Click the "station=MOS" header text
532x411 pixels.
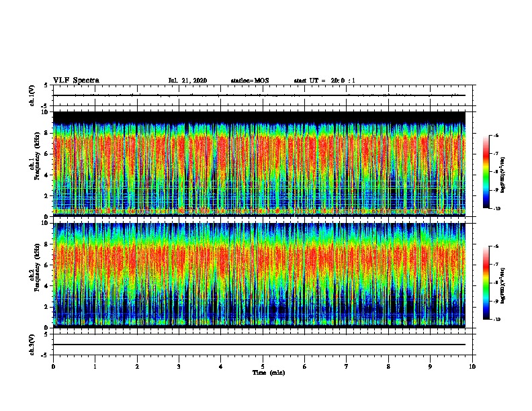click(x=250, y=81)
